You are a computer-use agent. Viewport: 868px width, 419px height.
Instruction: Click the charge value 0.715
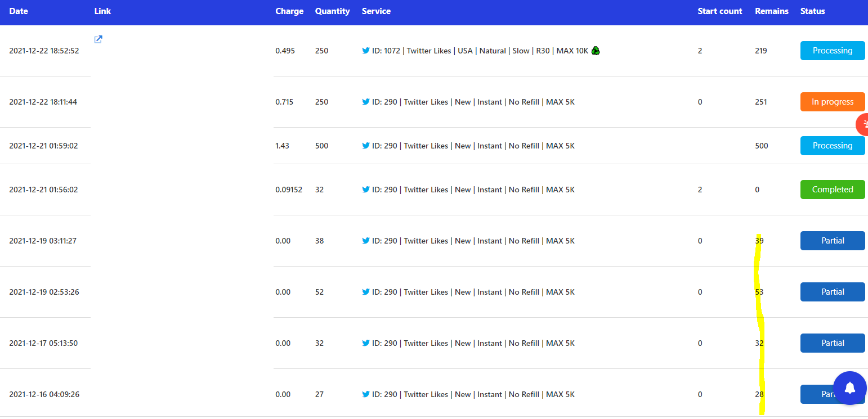(284, 102)
